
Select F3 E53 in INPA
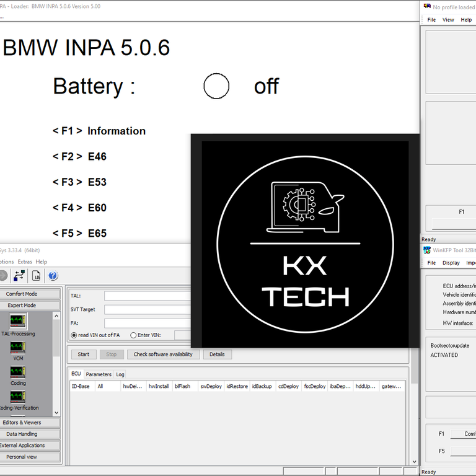[x=79, y=182]
